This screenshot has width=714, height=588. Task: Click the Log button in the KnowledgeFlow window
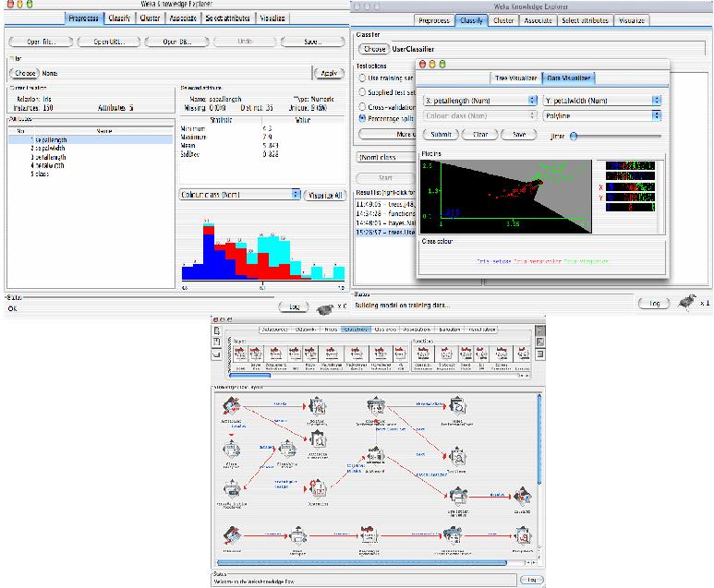(x=531, y=580)
